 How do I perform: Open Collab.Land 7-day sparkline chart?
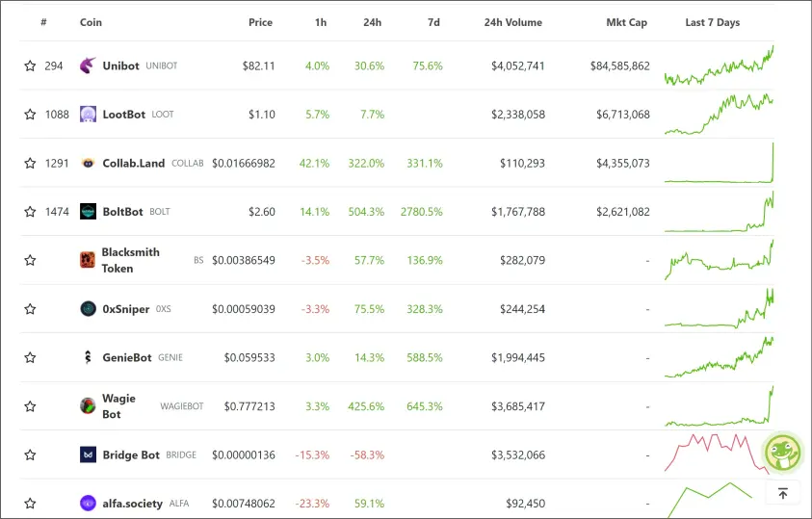(719, 163)
